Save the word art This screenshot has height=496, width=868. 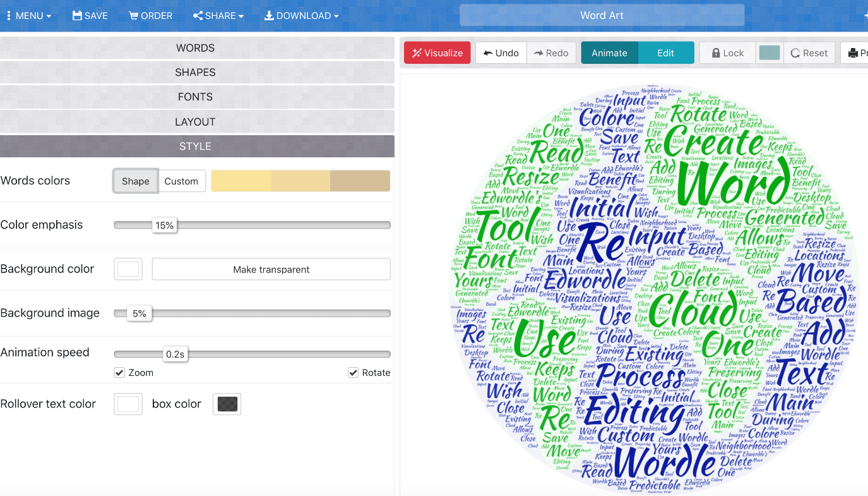(90, 16)
